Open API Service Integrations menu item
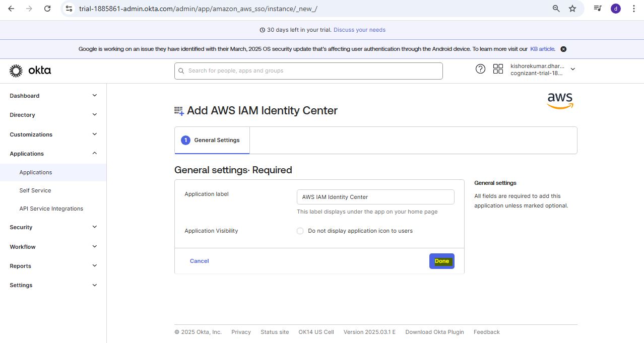The width and height of the screenshot is (644, 343). click(x=51, y=209)
